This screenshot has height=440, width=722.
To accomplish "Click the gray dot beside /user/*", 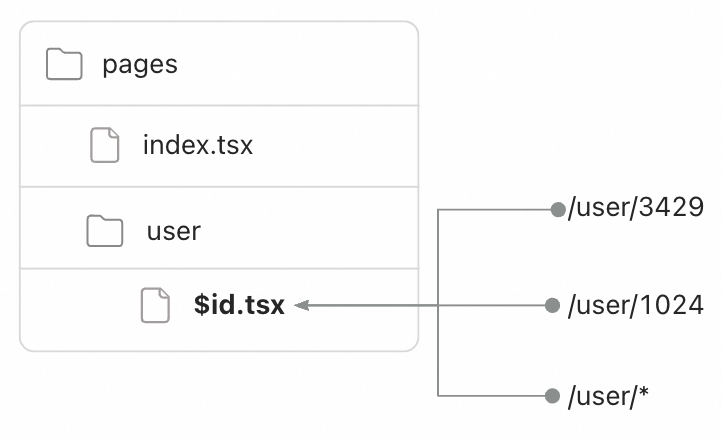I will [x=552, y=396].
